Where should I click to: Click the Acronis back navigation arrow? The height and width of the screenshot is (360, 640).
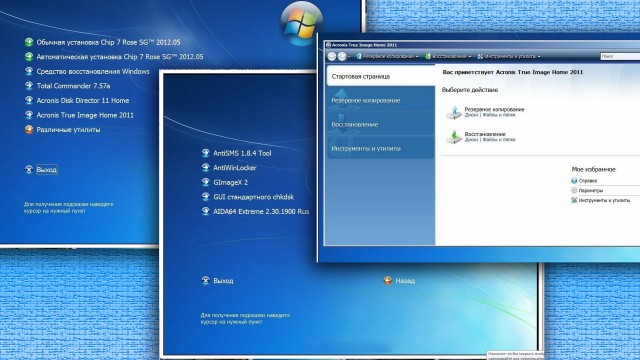coord(332,56)
